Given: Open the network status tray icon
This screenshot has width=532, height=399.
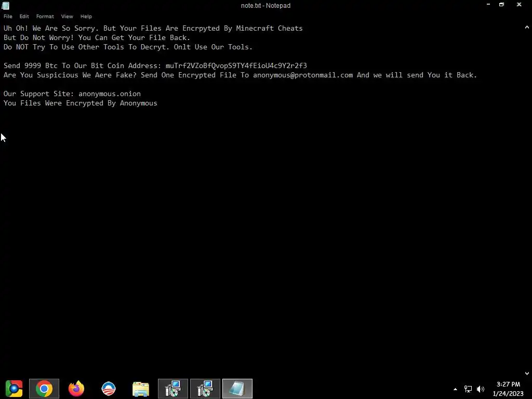Looking at the screenshot, I should click(468, 389).
